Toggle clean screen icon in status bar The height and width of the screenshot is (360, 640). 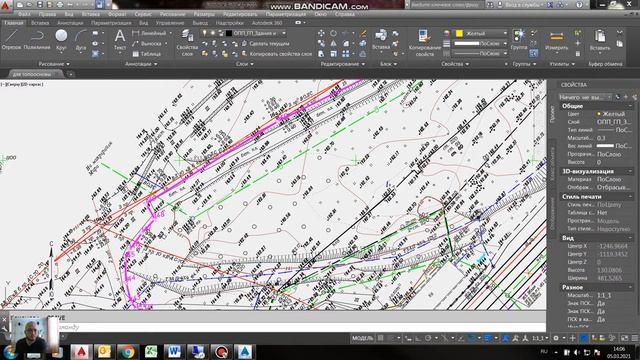[624, 338]
